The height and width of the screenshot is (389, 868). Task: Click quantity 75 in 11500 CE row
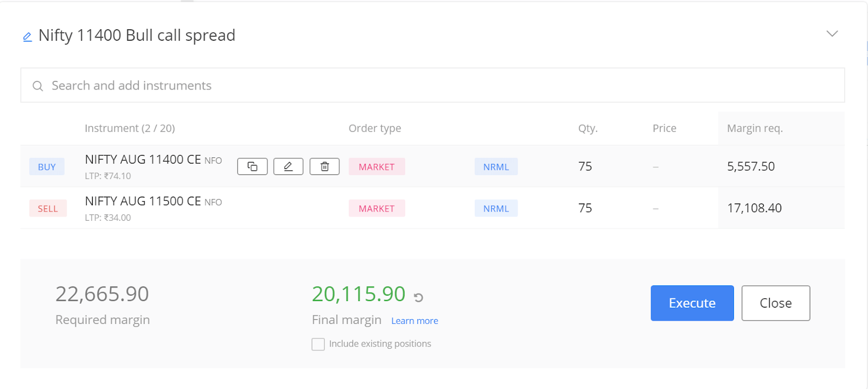pyautogui.click(x=585, y=208)
